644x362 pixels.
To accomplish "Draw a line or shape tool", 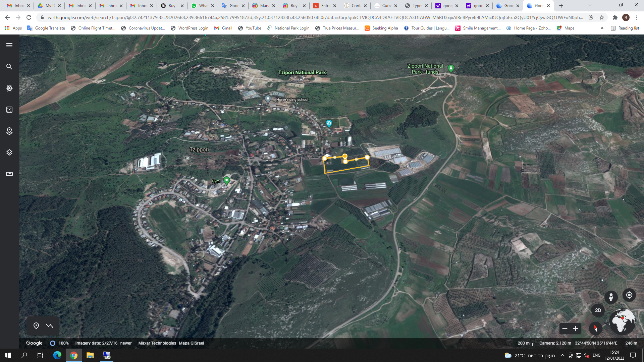I will [x=50, y=326].
